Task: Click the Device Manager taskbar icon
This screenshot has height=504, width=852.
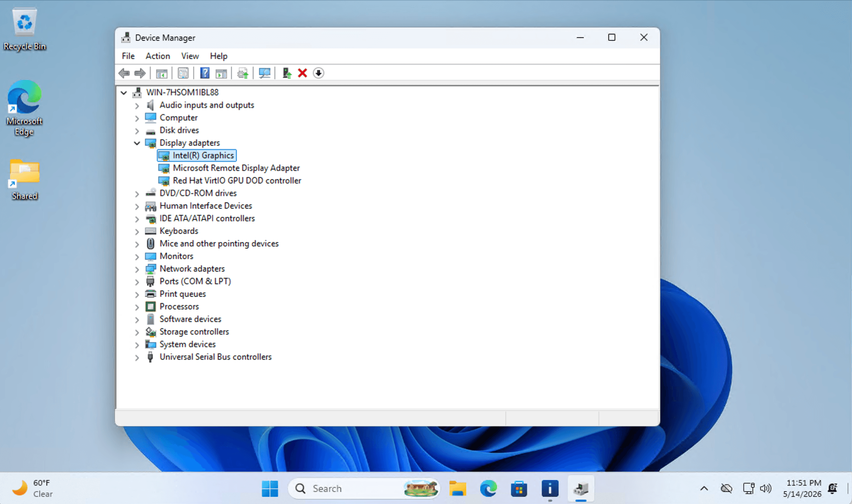Action: [x=581, y=488]
